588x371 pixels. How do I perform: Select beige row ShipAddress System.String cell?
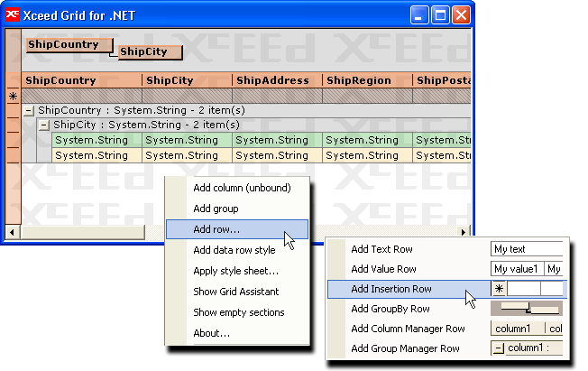277,155
